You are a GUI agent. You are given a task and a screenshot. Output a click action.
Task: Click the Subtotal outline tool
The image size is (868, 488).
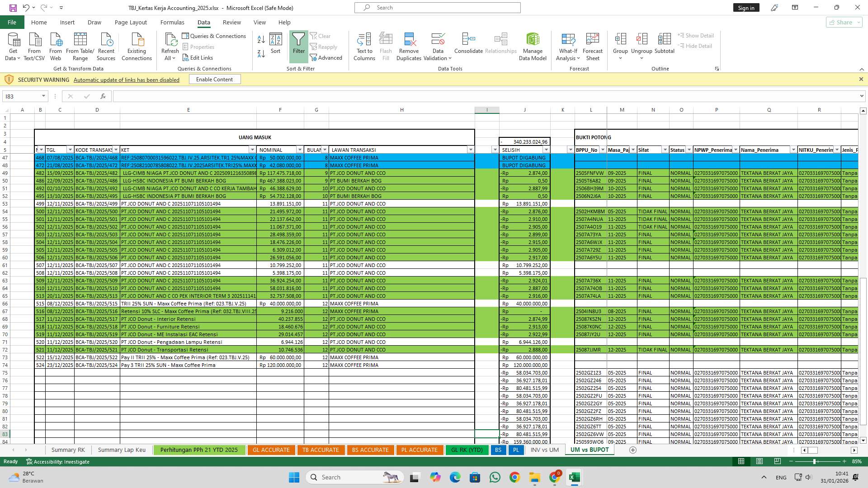point(665,45)
